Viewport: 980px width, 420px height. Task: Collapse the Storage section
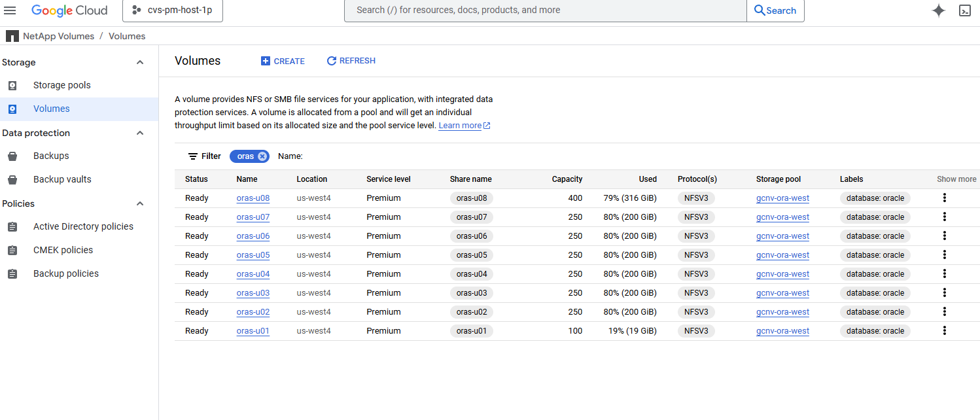[x=139, y=62]
